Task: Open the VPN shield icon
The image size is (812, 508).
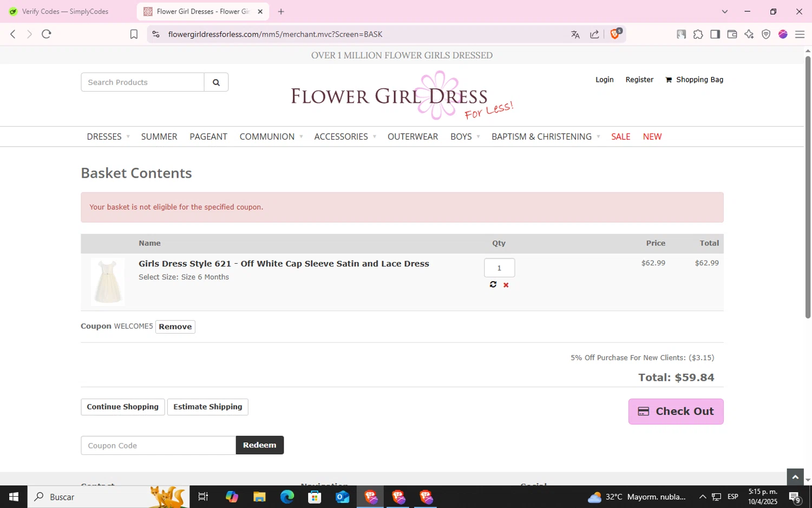Action: coord(766,34)
